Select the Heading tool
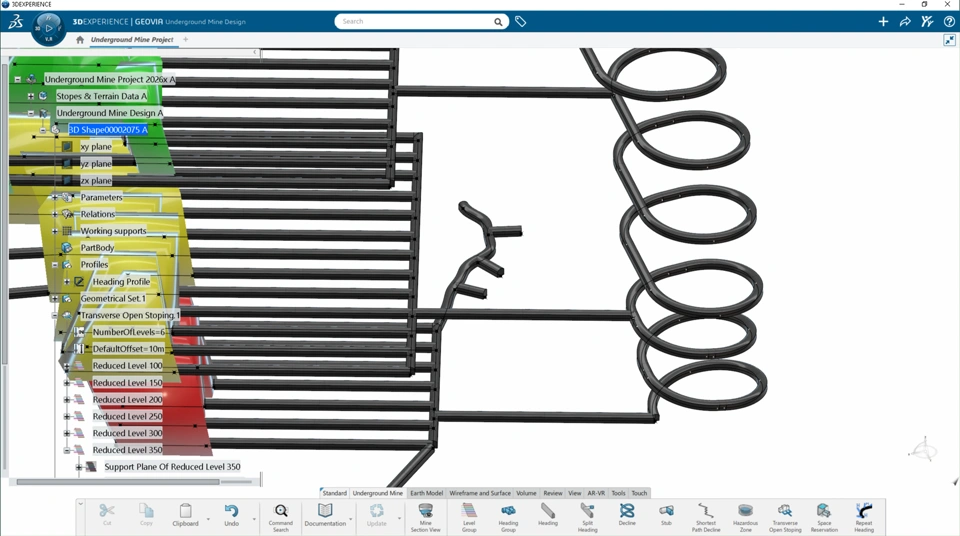Viewport: 960px width, 536px height. pyautogui.click(x=548, y=511)
